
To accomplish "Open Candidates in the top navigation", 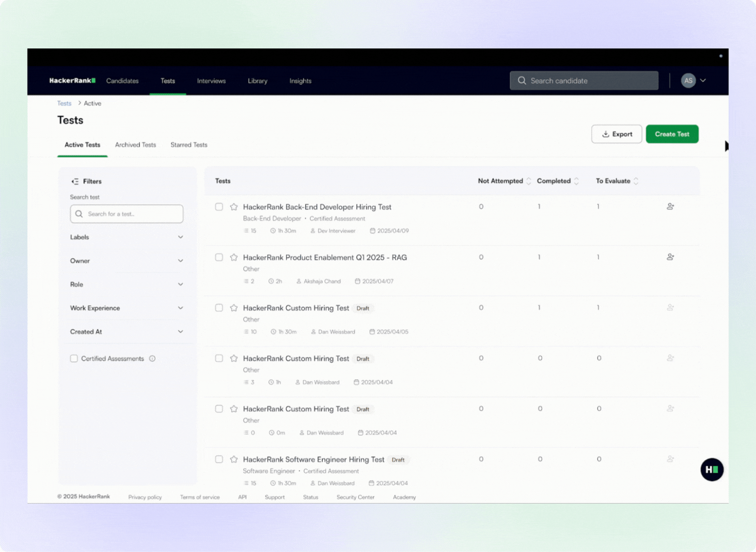I will pyautogui.click(x=122, y=81).
